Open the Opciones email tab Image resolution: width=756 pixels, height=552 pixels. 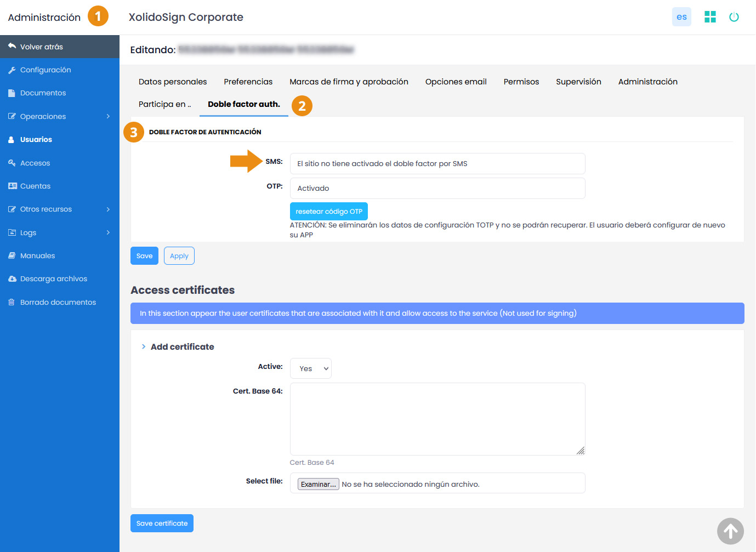point(456,82)
